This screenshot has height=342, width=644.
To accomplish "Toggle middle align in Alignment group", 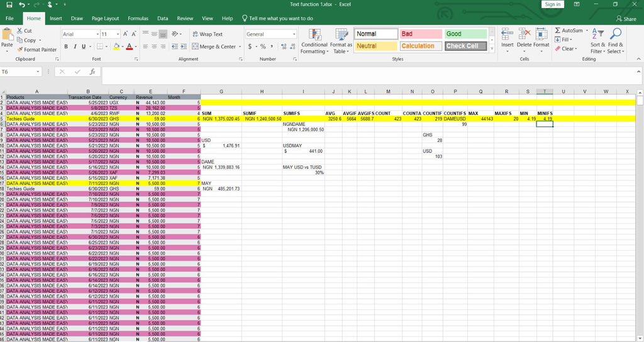I will pos(154,34).
